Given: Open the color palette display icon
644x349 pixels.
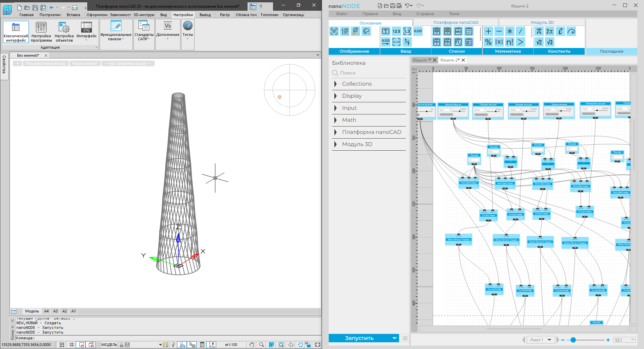Looking at the screenshot, I should [366, 31].
